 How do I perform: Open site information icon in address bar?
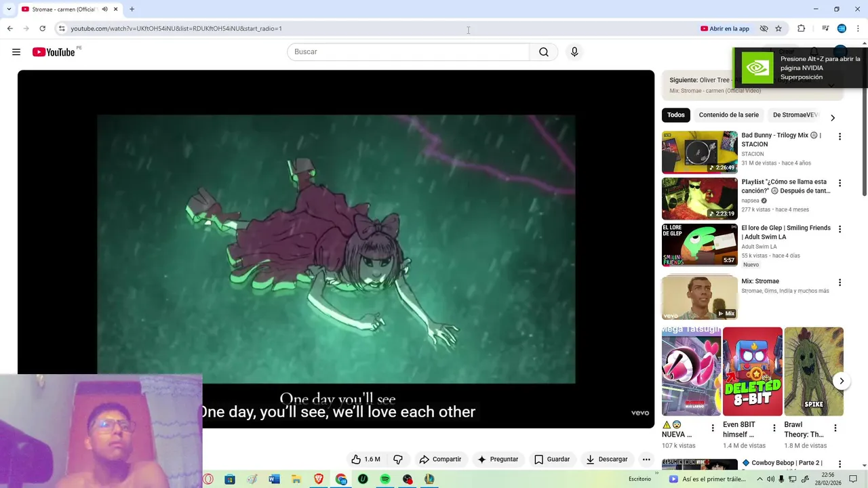62,28
